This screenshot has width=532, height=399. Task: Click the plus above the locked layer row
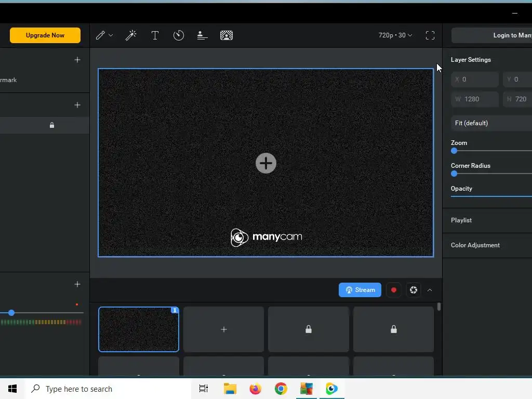(77, 105)
